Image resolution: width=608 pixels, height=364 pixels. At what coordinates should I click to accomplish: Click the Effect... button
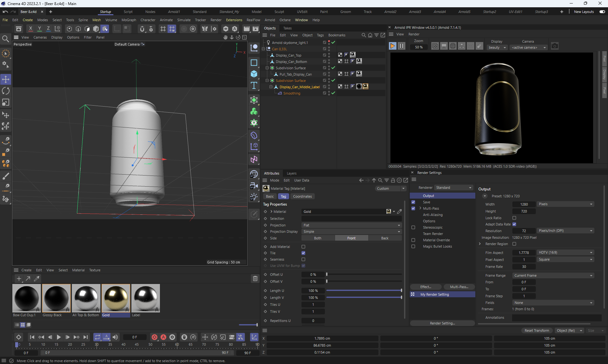click(x=426, y=287)
